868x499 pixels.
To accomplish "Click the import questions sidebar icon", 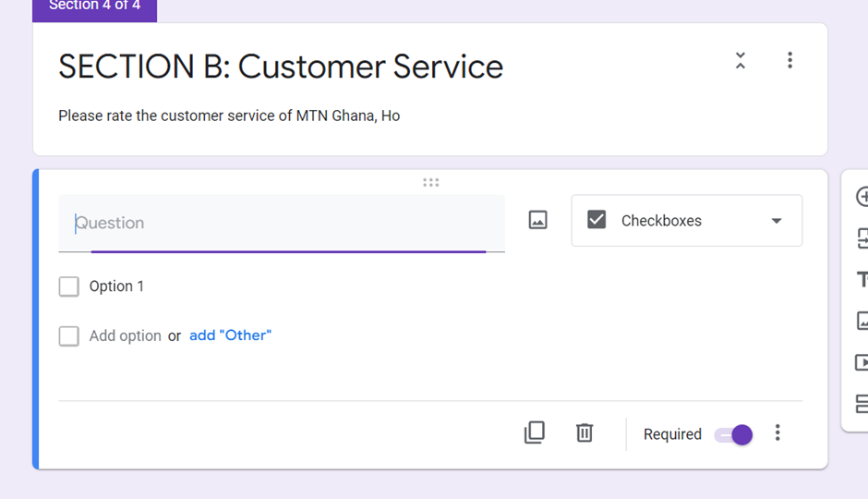I will 862,238.
